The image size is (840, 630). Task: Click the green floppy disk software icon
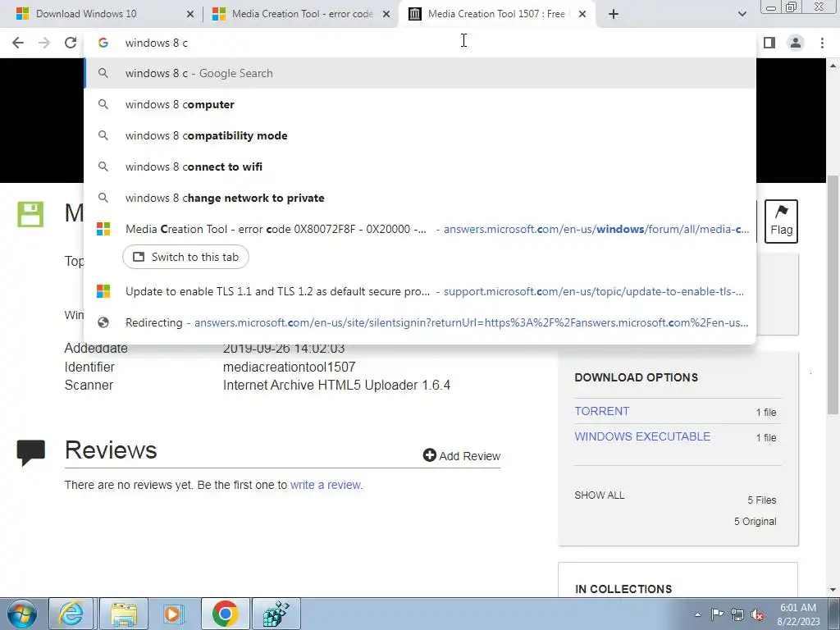pyautogui.click(x=30, y=214)
